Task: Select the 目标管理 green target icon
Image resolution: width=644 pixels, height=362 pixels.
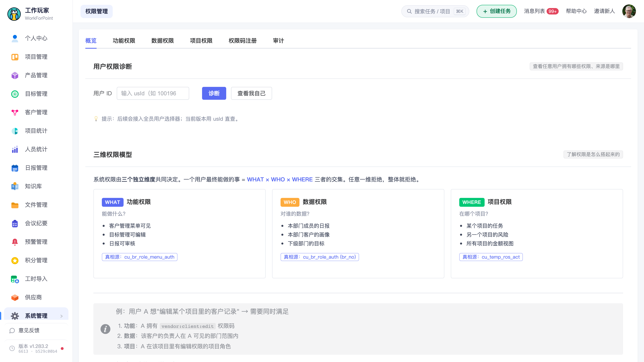Action: pos(15,94)
